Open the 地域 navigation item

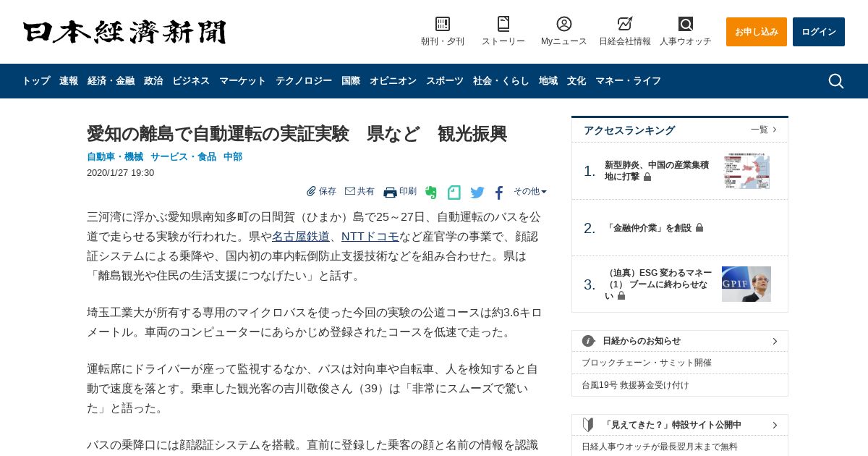click(548, 81)
